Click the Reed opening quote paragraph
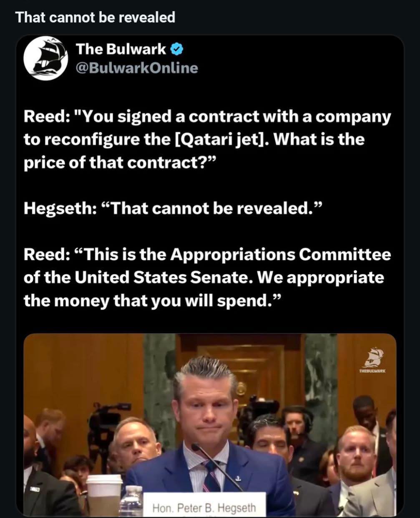 click(x=207, y=139)
